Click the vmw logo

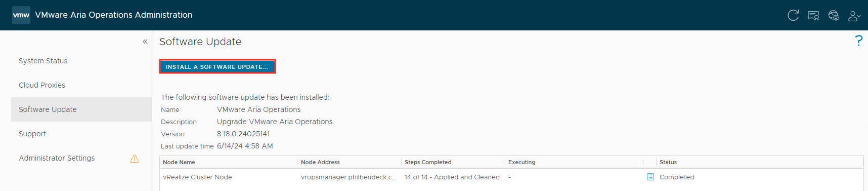coord(21,15)
